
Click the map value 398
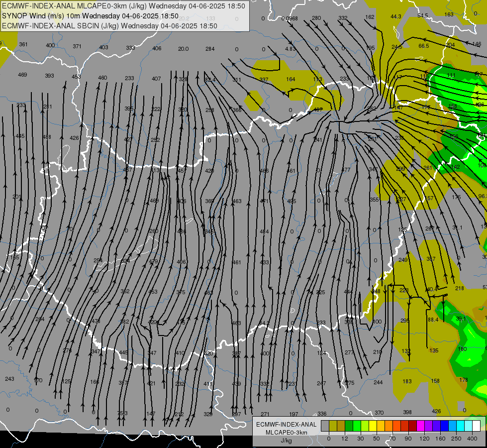pos(407,412)
